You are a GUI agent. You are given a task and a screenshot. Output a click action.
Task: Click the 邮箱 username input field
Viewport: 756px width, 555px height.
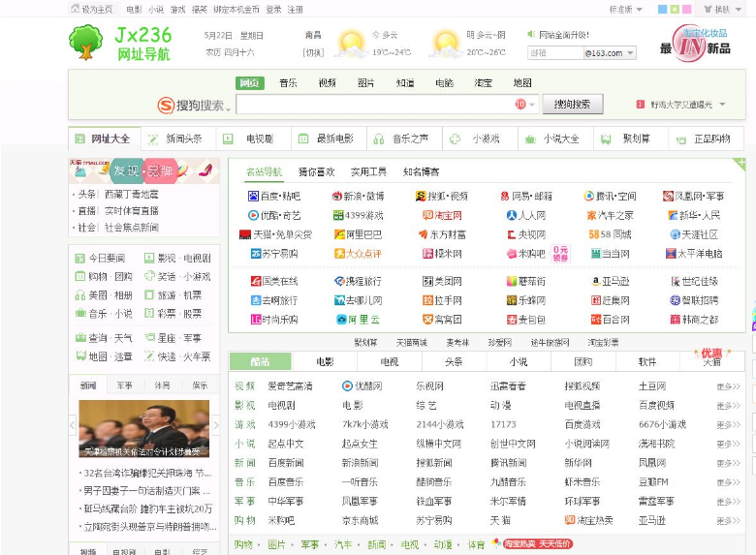555,53
